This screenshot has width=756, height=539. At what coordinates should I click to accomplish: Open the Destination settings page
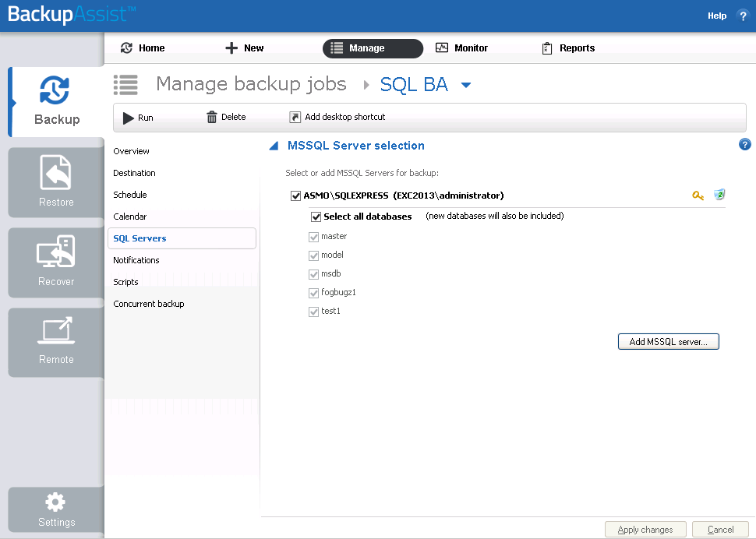point(134,173)
